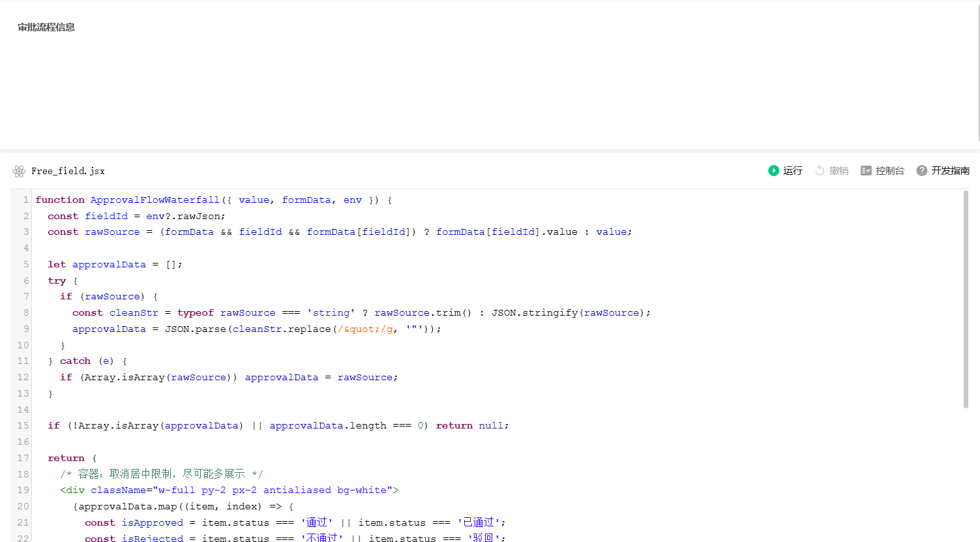Click 'return null' on line 15

(469, 425)
